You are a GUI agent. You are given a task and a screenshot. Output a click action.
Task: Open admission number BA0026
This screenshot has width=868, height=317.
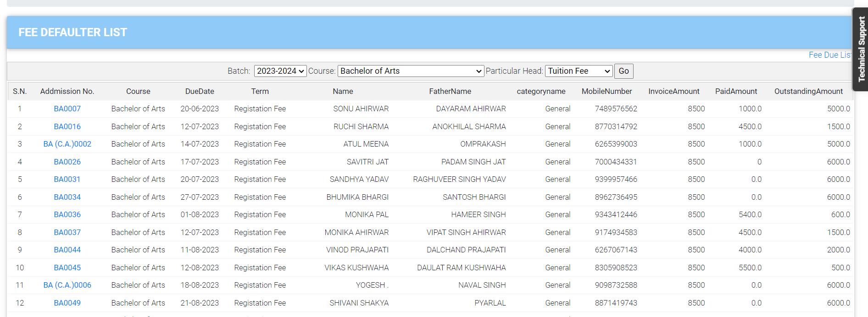67,162
